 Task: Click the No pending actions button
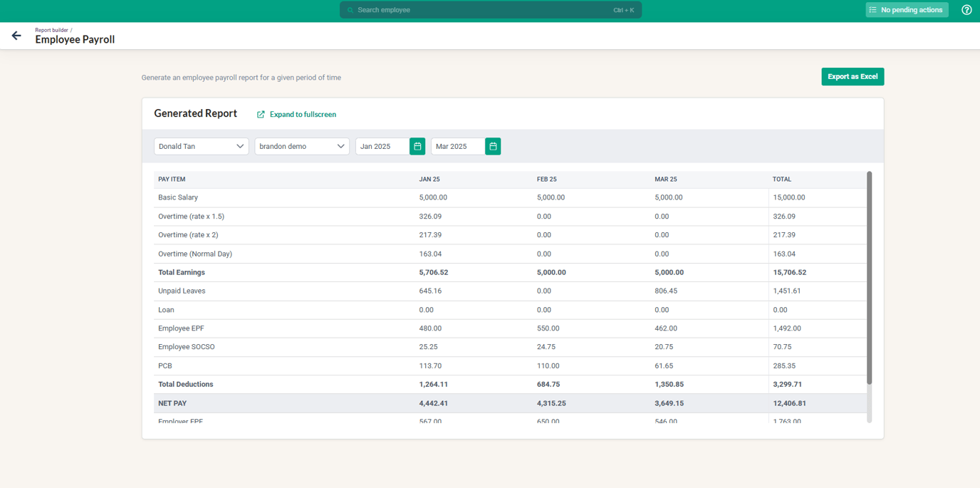coord(907,9)
